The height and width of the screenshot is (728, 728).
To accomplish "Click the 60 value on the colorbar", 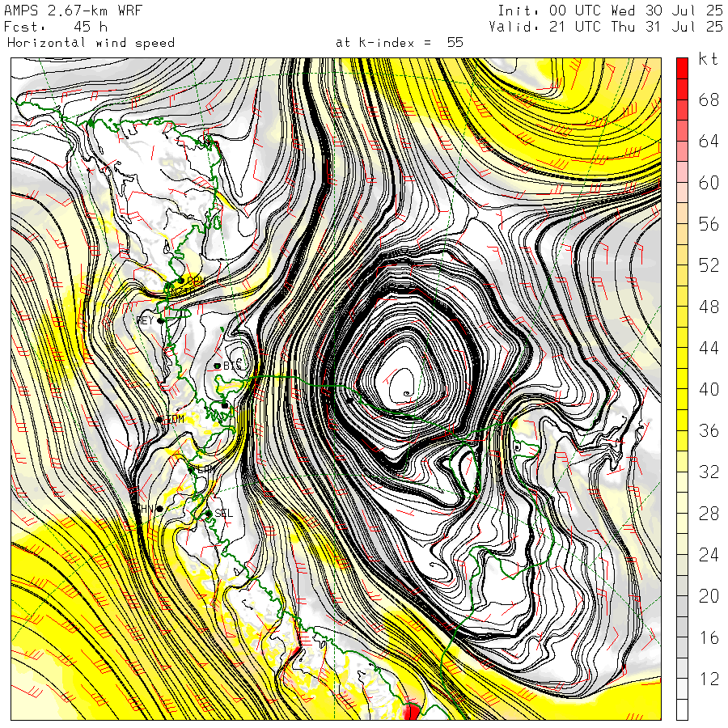I will click(709, 183).
